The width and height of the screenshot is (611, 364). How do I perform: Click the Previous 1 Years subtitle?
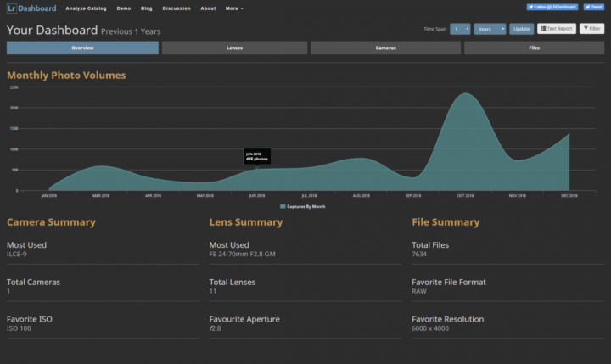pos(131,31)
